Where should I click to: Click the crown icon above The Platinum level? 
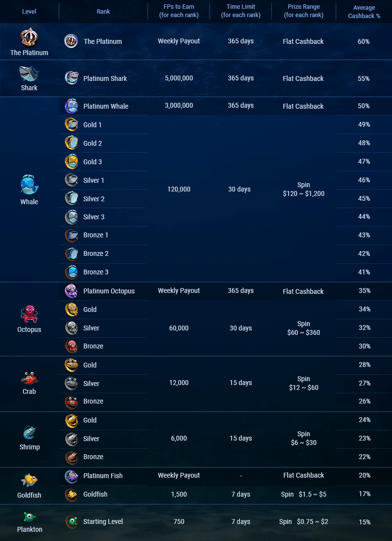[29, 38]
